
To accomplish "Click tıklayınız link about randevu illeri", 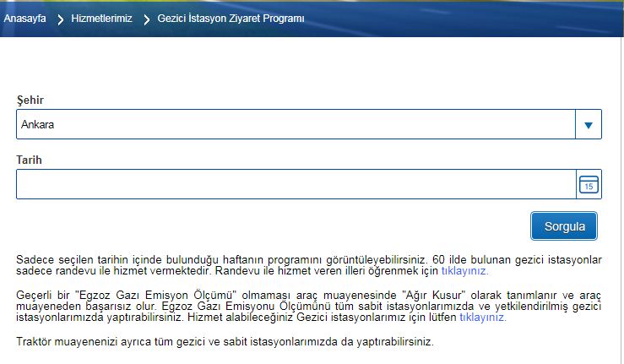I will [x=464, y=271].
